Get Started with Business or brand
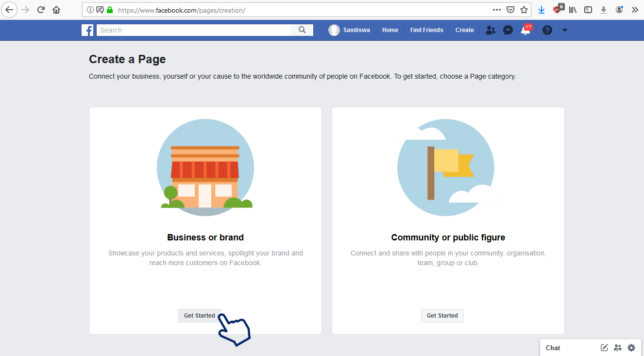Viewport: 644px width, 356px height. tap(200, 316)
